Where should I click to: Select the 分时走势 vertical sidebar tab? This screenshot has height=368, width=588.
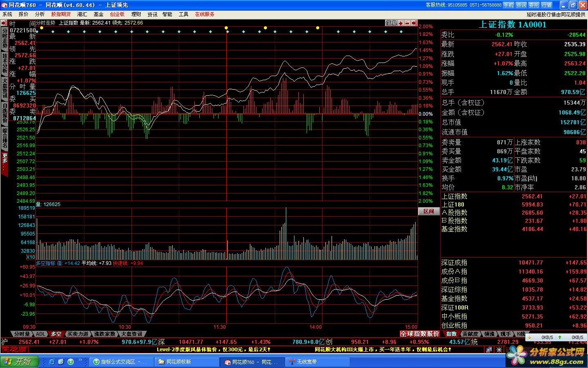coord(4,38)
